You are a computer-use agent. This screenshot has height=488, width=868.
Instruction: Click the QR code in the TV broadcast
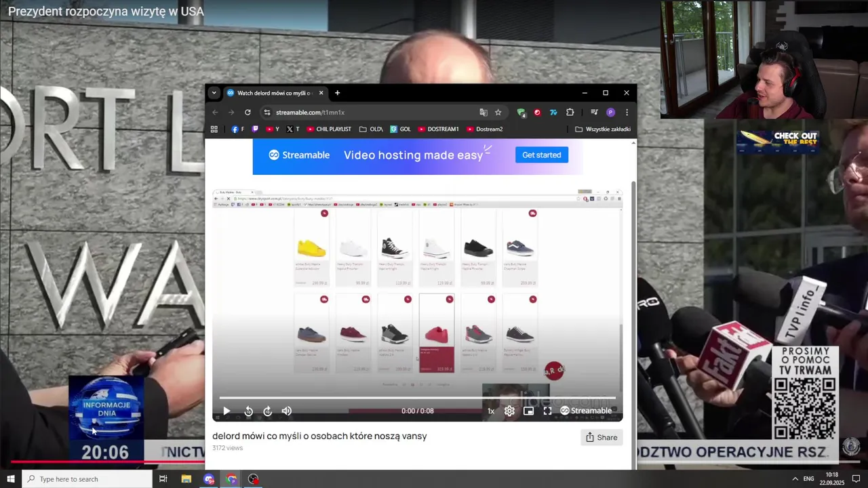pos(806,409)
